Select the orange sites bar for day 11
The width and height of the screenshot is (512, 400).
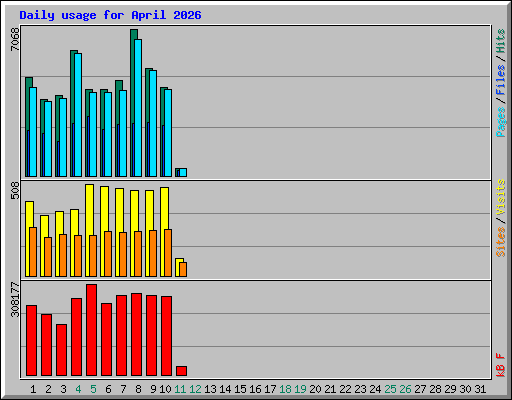(183, 269)
